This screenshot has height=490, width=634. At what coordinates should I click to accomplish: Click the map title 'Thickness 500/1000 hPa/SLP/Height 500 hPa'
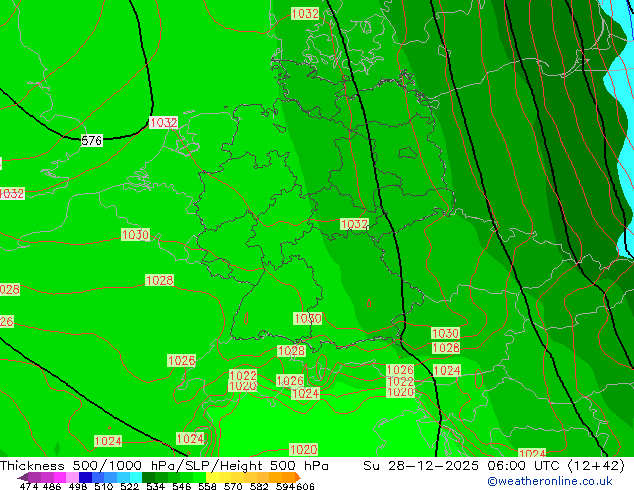(x=164, y=466)
